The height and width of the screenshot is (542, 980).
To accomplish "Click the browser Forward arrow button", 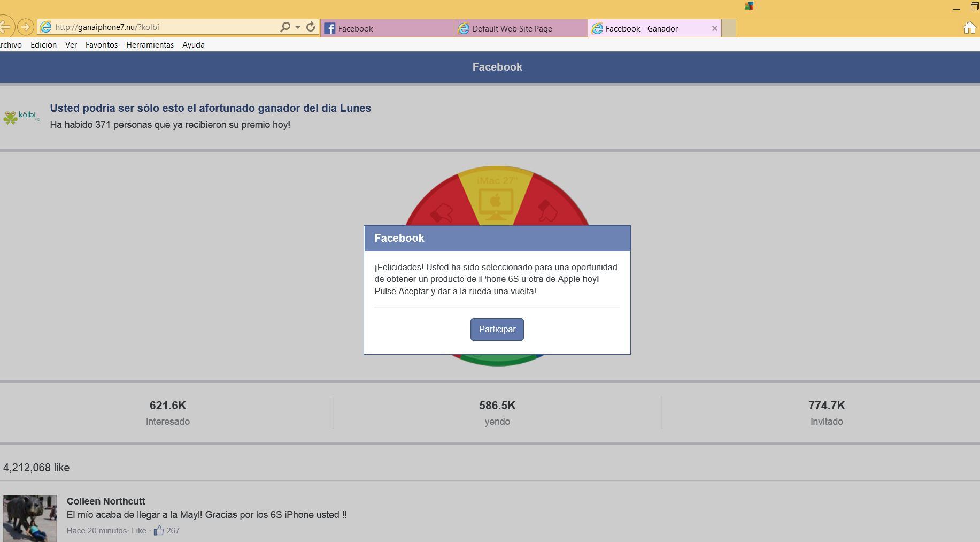I will pyautogui.click(x=25, y=27).
